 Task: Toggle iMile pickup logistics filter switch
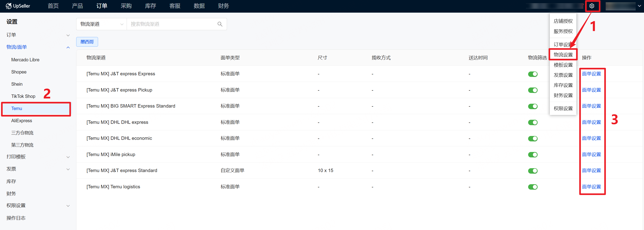pos(532,154)
